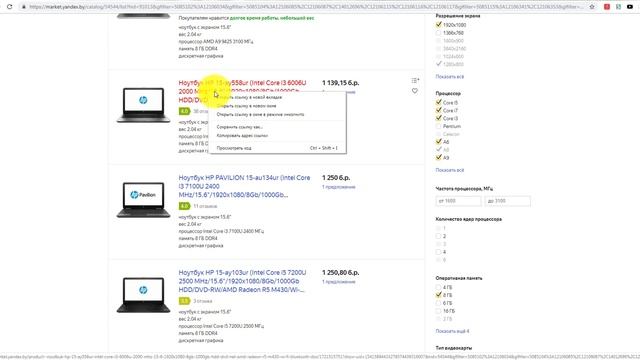Open the '11 отзывов' reviews link

(x=205, y=206)
